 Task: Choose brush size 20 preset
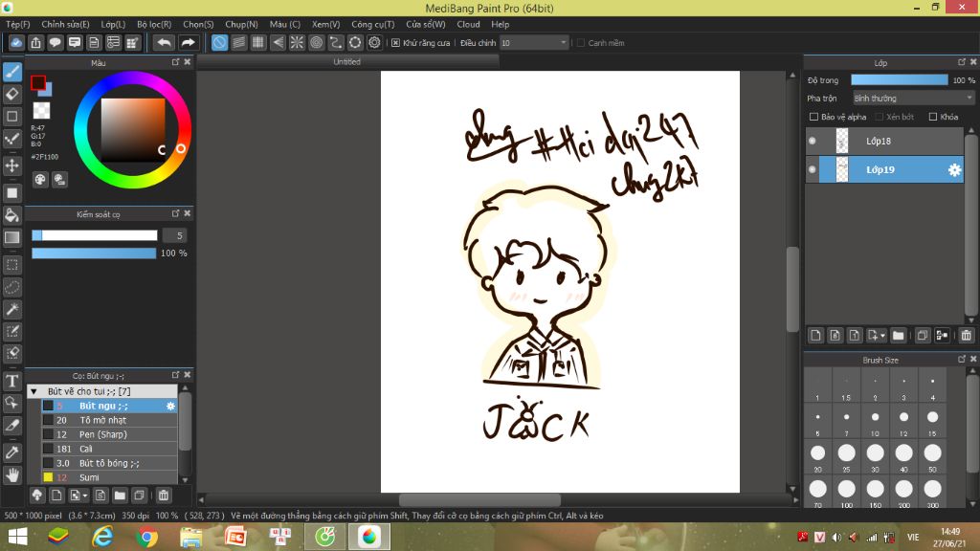click(x=817, y=456)
